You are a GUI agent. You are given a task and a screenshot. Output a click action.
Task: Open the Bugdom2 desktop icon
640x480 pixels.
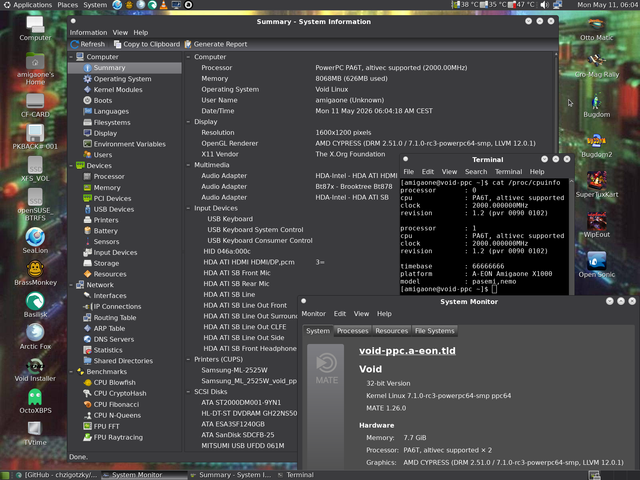(597, 146)
